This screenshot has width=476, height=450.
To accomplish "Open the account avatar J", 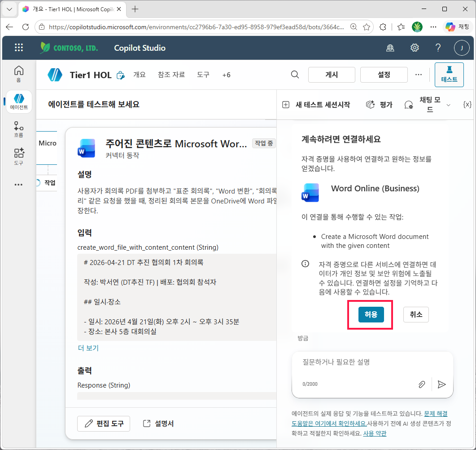I will tap(462, 48).
